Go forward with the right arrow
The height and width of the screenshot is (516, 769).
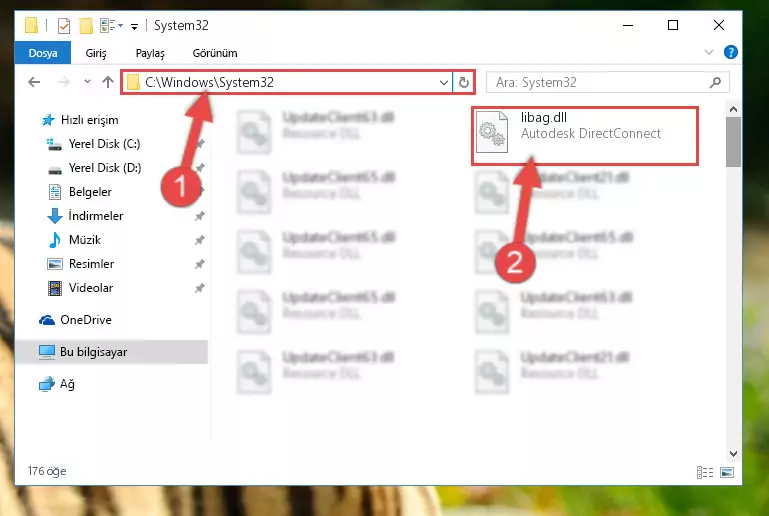[64, 82]
